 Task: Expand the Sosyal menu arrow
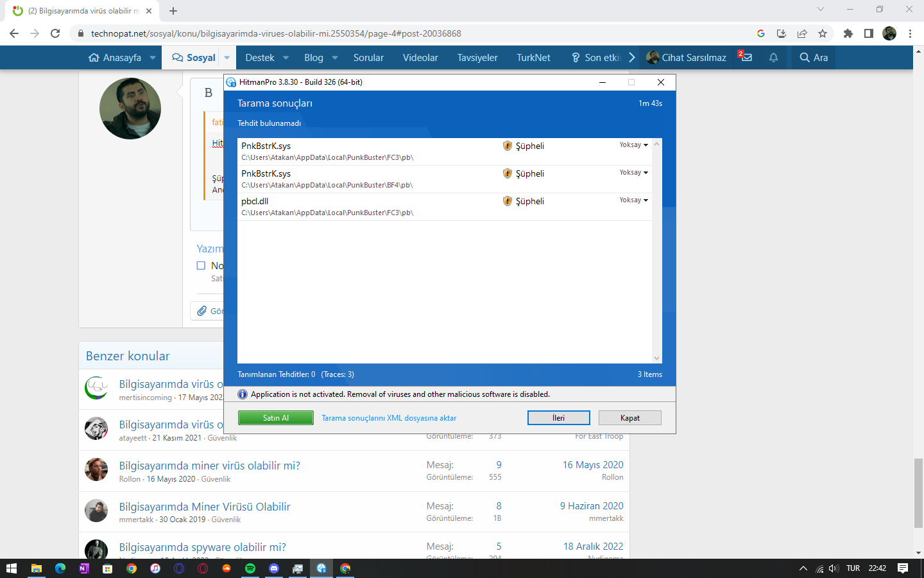click(227, 58)
